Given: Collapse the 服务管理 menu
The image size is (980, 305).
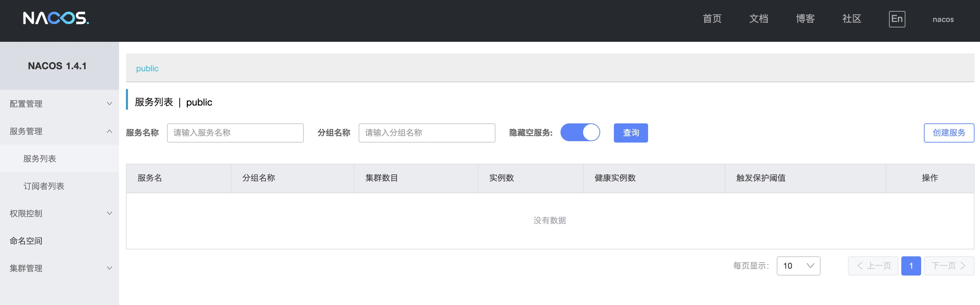Looking at the screenshot, I should tap(59, 131).
